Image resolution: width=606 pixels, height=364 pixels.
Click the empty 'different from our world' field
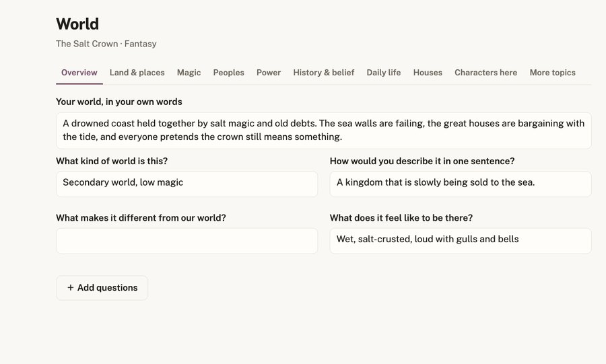point(187,241)
